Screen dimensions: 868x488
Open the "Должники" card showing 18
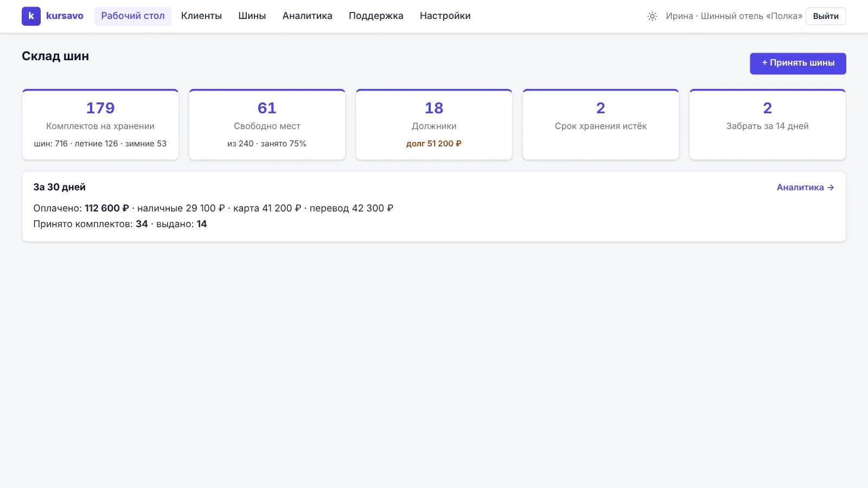tap(434, 125)
